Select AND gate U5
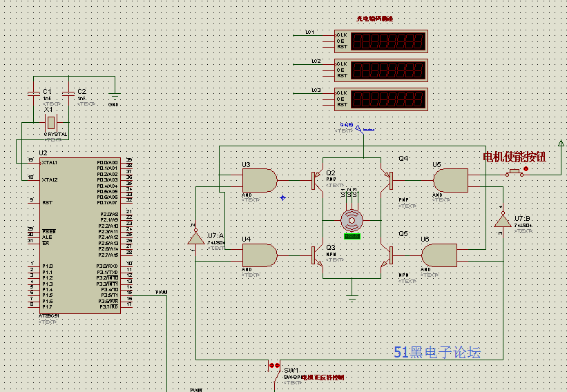 450,180
